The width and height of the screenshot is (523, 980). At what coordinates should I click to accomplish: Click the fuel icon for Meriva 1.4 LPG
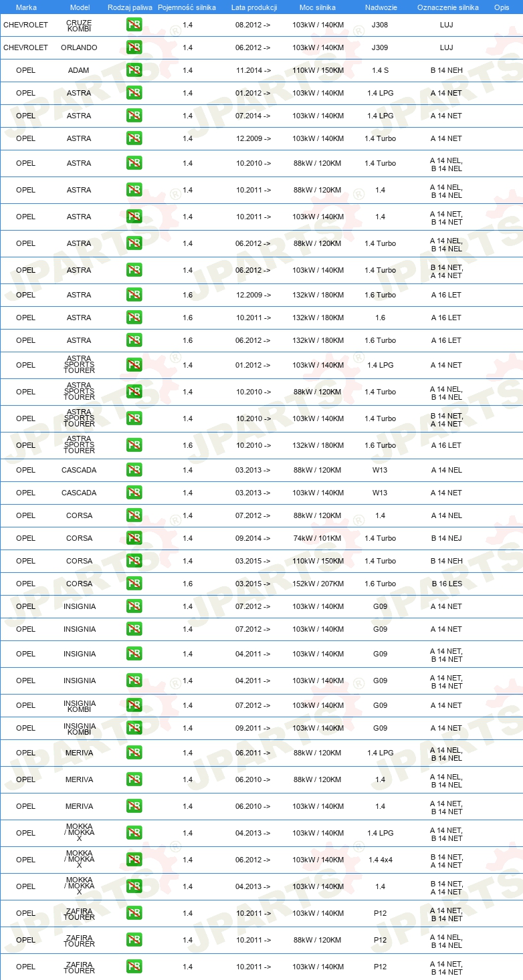[134, 753]
